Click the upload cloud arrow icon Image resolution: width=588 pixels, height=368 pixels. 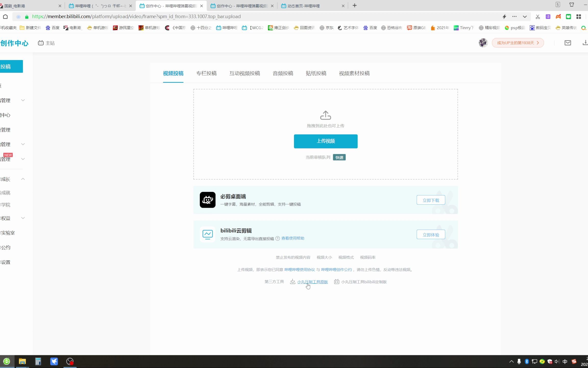(x=325, y=115)
